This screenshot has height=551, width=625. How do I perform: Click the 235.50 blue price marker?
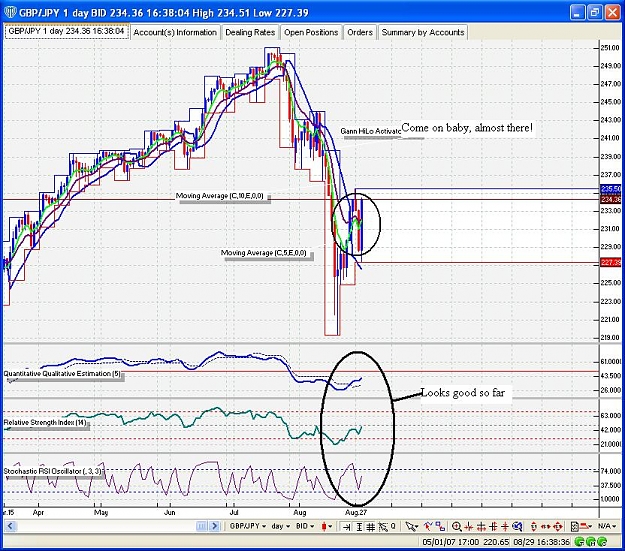610,189
